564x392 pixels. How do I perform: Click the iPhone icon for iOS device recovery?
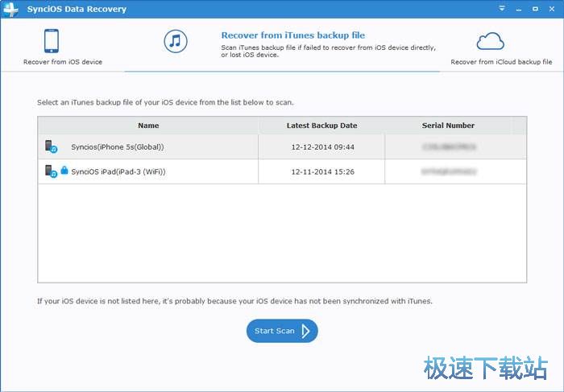(52, 41)
